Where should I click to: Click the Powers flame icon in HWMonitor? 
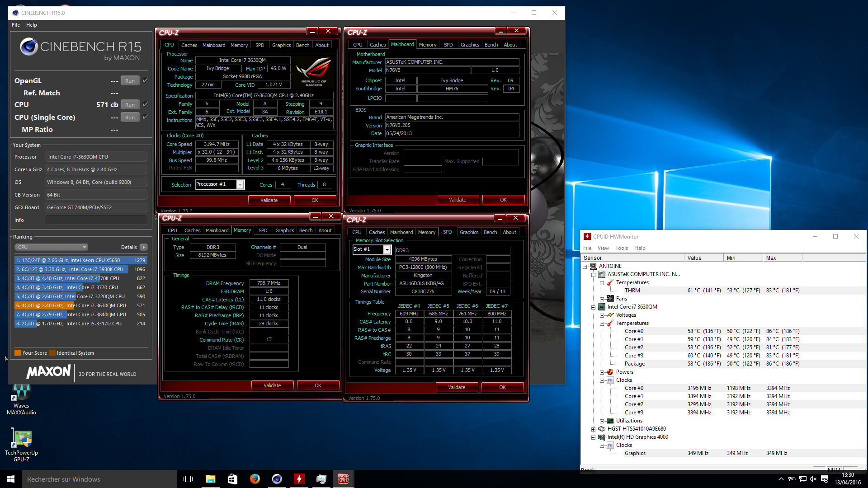click(610, 372)
